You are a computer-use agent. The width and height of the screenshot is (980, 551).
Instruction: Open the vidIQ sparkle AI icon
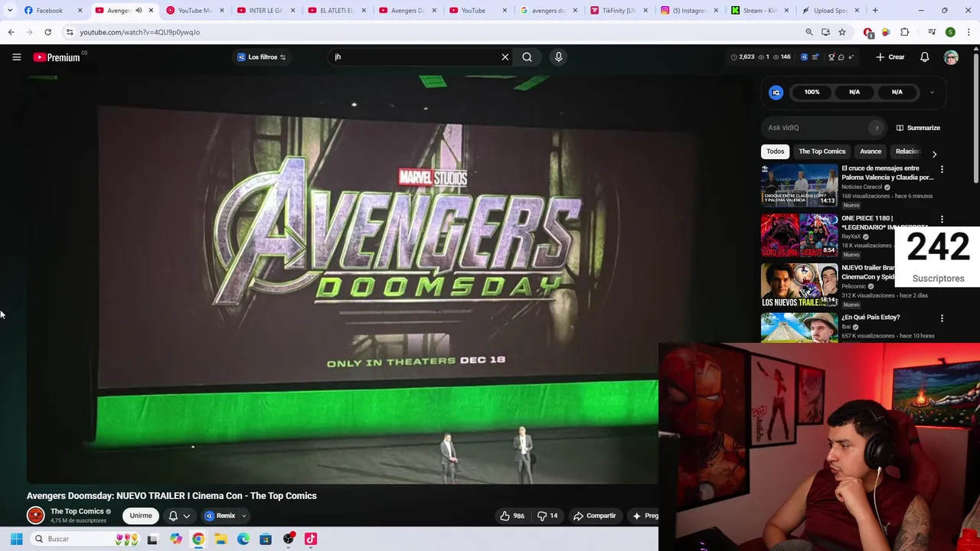click(851, 57)
